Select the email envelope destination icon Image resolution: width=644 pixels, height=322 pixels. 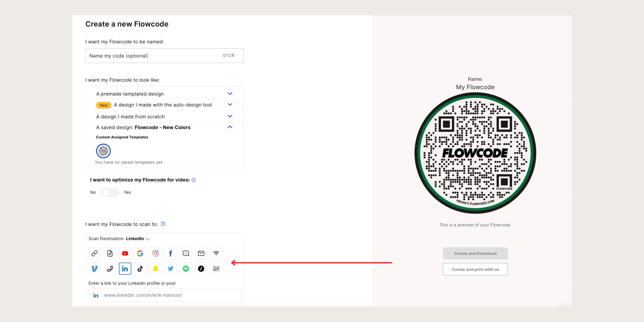click(x=201, y=253)
